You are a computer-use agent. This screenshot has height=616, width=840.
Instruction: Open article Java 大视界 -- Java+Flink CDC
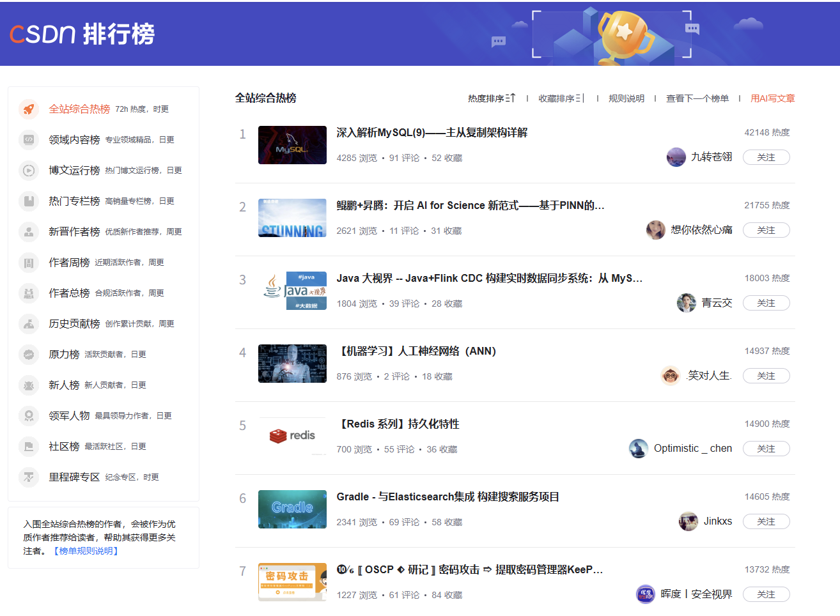[490, 279]
